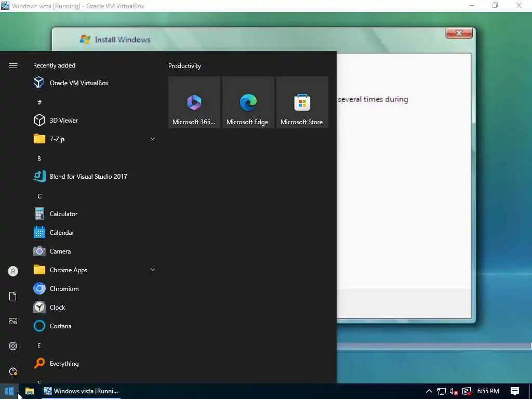Image resolution: width=532 pixels, height=399 pixels.
Task: Open the Action Center notifications icon
Action: click(x=515, y=391)
